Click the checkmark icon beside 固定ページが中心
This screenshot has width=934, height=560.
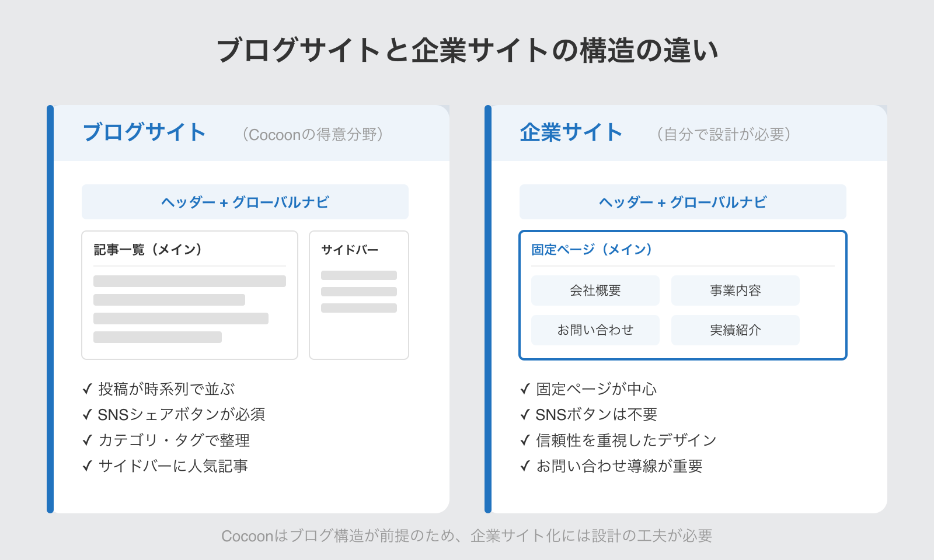click(524, 388)
